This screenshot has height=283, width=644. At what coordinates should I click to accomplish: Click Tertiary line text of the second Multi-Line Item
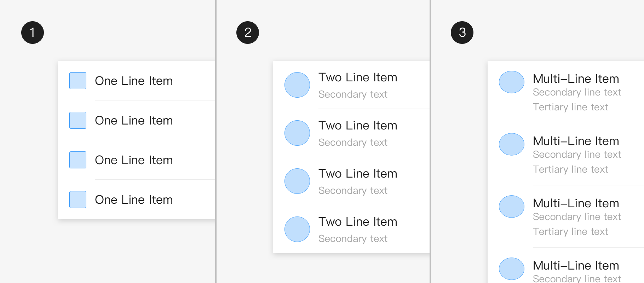pos(570,169)
